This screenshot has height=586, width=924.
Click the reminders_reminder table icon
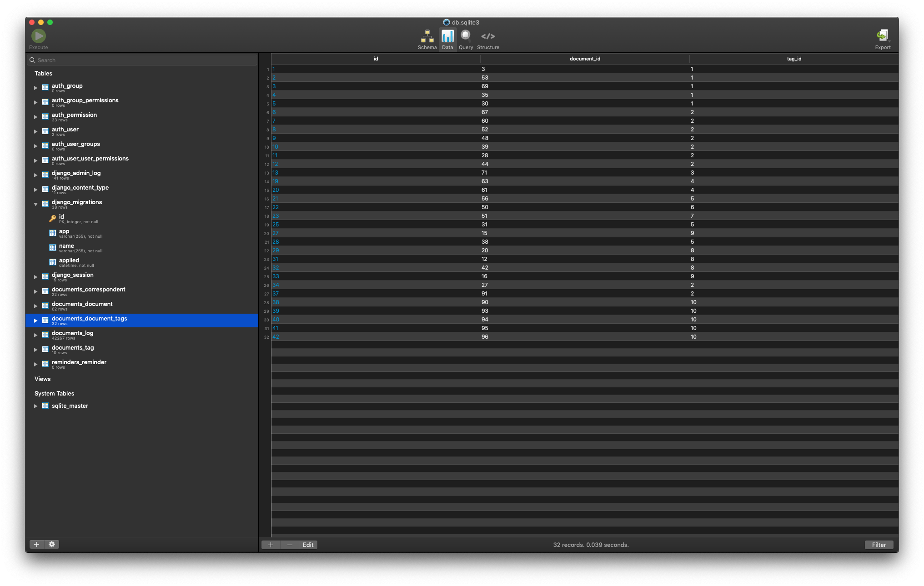(x=45, y=364)
